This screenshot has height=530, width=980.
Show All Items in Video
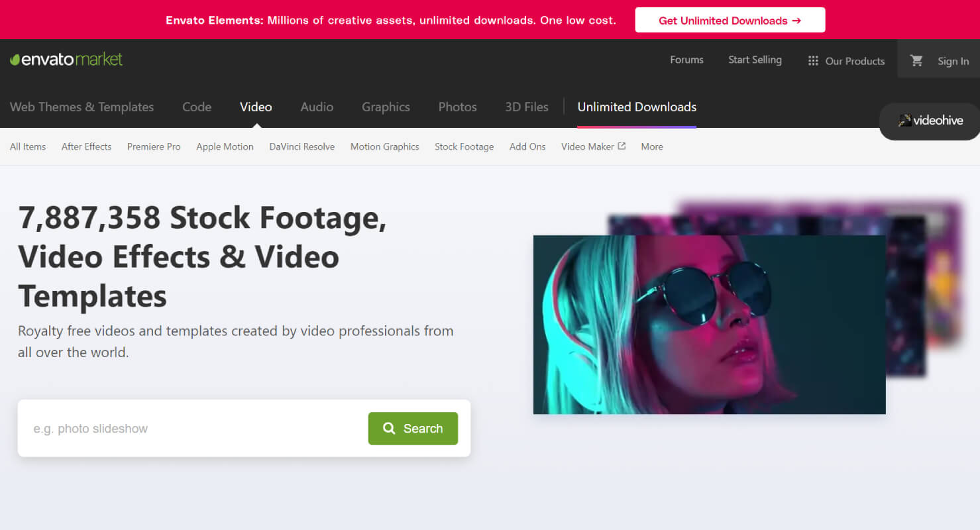pos(28,146)
